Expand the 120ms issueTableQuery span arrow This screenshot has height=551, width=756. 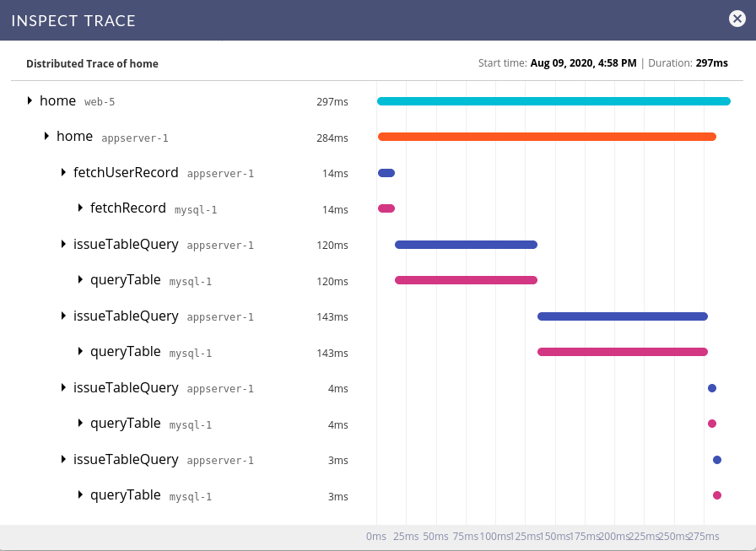click(64, 245)
